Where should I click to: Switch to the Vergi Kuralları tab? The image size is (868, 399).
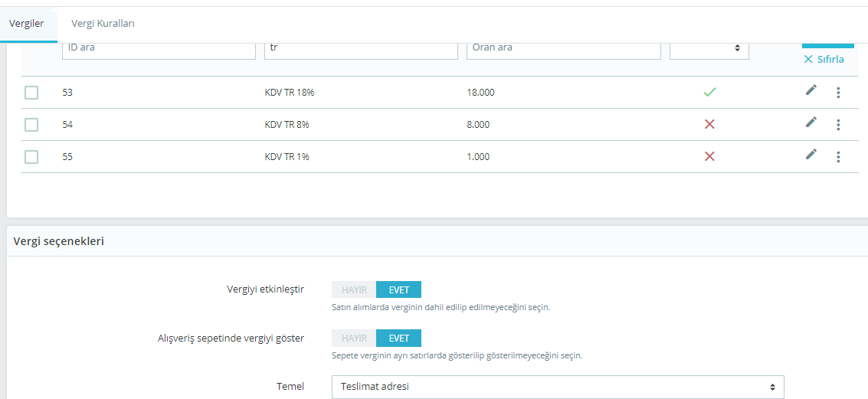pyautogui.click(x=103, y=24)
